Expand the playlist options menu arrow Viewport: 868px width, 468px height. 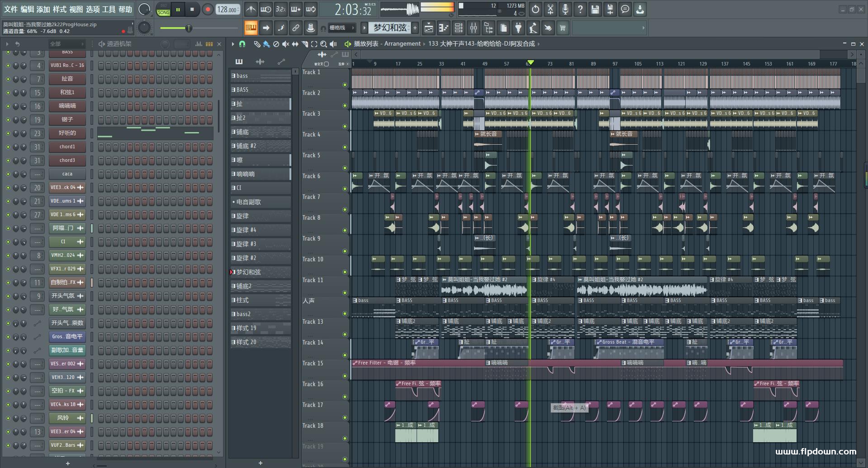point(233,44)
